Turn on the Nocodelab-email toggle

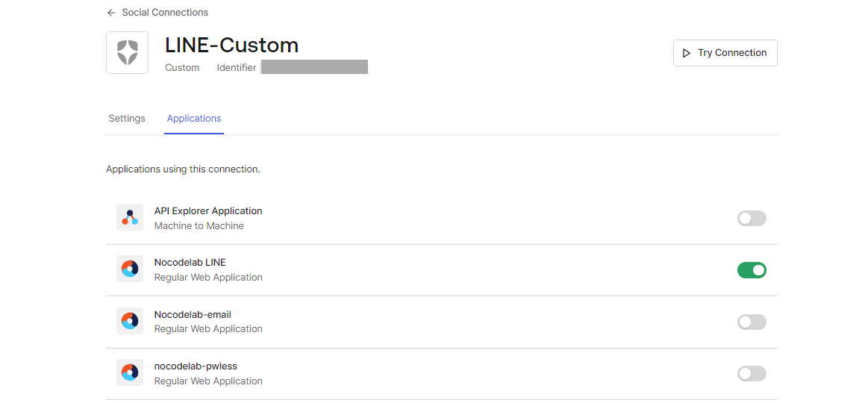point(752,322)
